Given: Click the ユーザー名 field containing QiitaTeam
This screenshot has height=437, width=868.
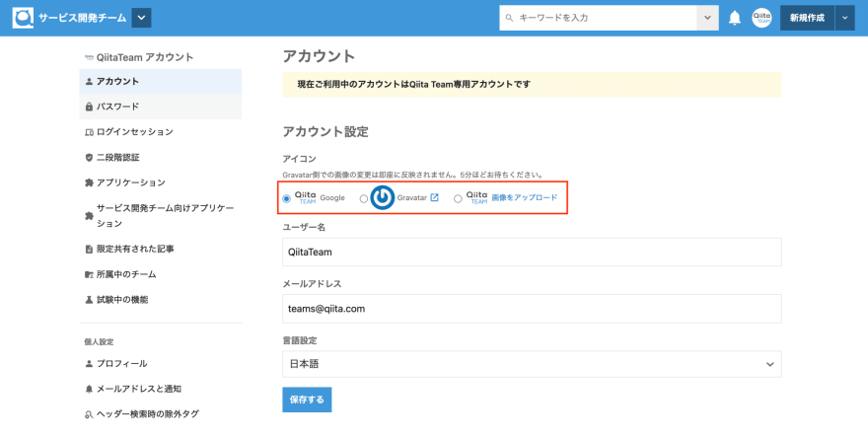Looking at the screenshot, I should [532, 252].
